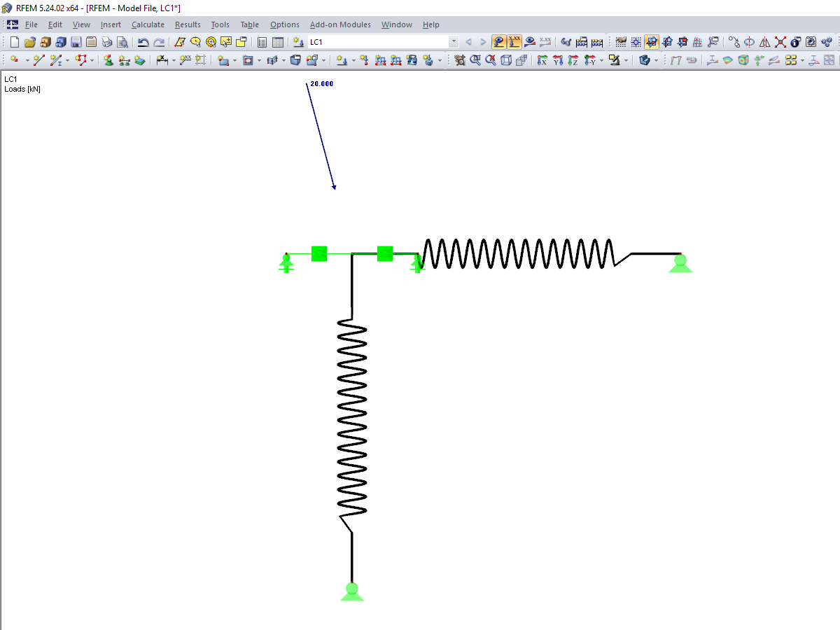Open model info icon
The image size is (840, 630).
[795, 42]
